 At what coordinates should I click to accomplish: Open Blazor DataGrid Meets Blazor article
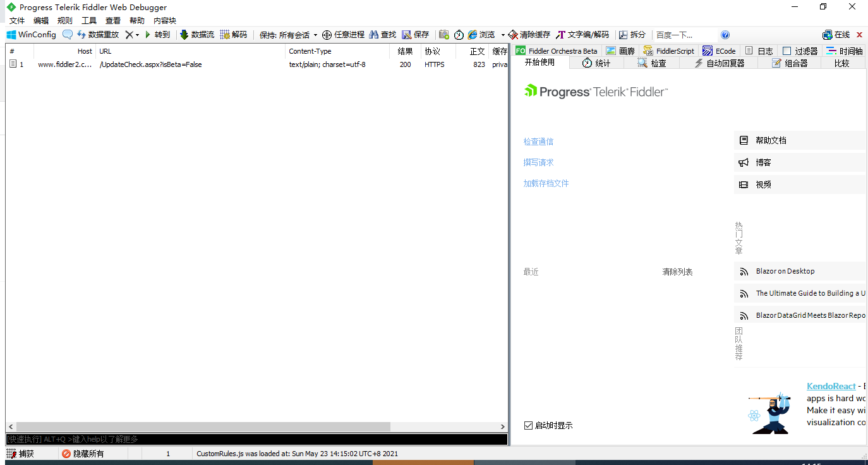(x=800, y=315)
